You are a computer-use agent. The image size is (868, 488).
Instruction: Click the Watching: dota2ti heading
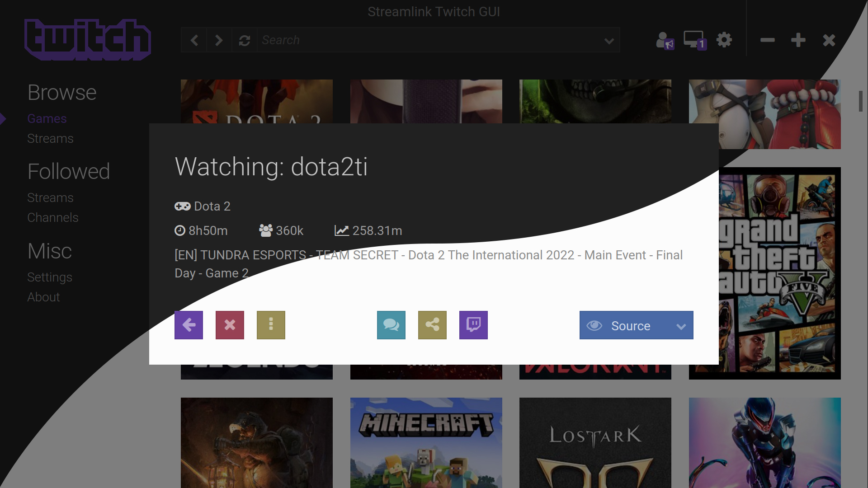click(271, 166)
